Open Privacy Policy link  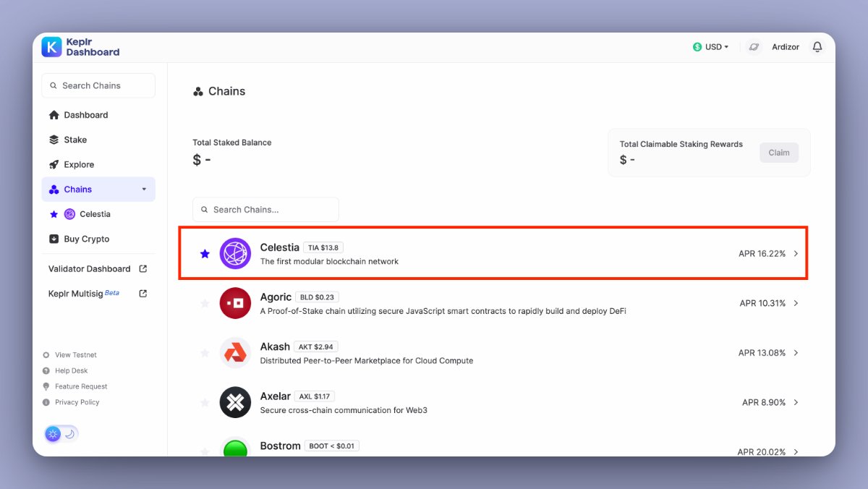click(77, 402)
